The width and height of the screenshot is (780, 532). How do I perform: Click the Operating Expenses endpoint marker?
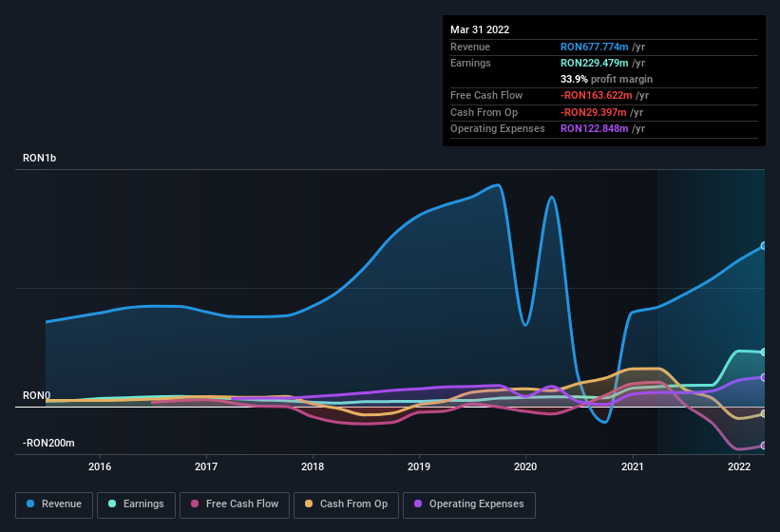763,377
